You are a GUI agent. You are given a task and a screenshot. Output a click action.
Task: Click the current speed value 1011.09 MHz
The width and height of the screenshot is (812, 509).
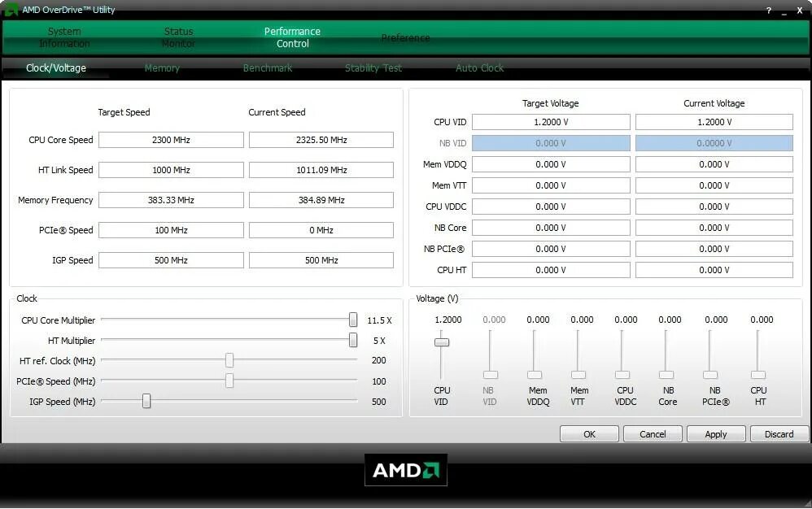321,170
